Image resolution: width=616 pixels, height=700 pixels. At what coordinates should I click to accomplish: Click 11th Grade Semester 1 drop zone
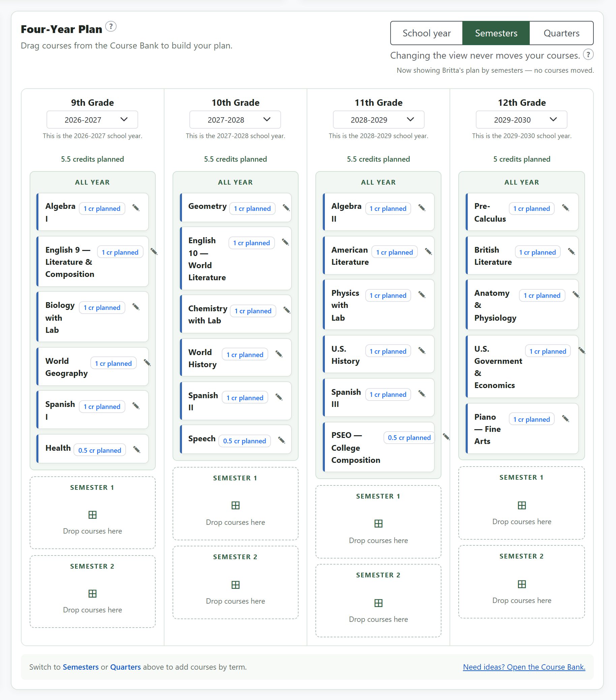[378, 522]
